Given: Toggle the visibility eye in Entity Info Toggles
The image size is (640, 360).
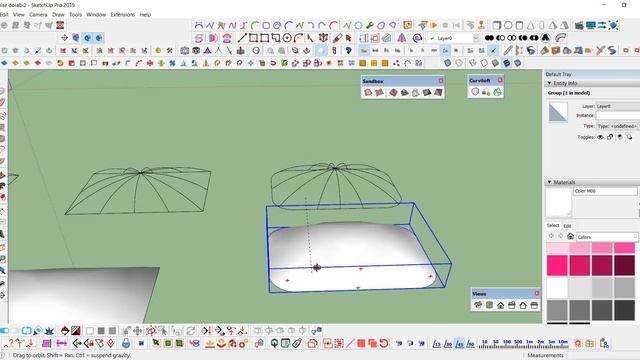Looking at the screenshot, I should pyautogui.click(x=600, y=137).
